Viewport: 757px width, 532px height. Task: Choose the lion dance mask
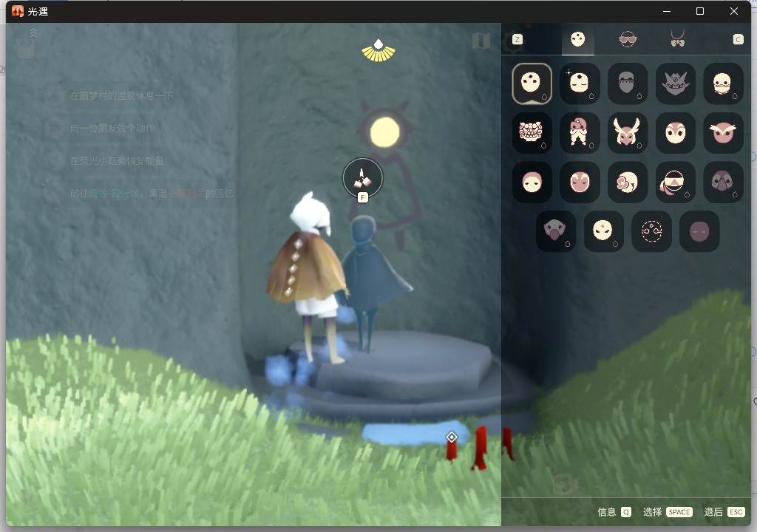click(532, 133)
